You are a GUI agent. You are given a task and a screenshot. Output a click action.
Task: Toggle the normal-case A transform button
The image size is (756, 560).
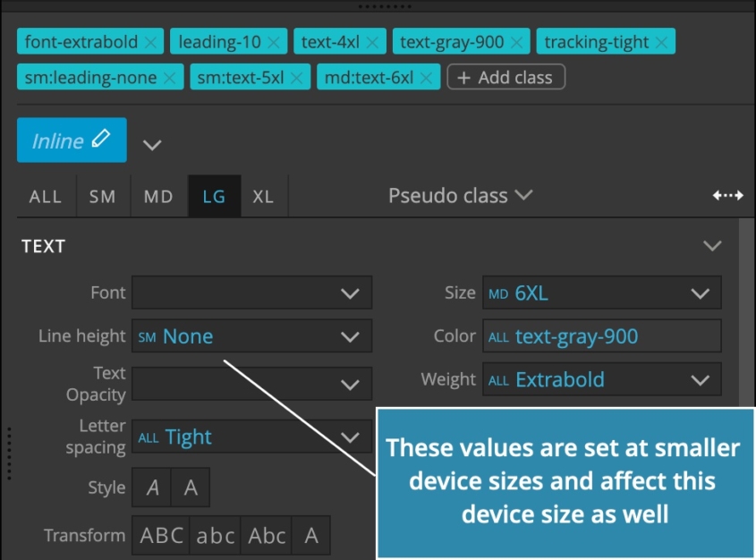(x=310, y=535)
